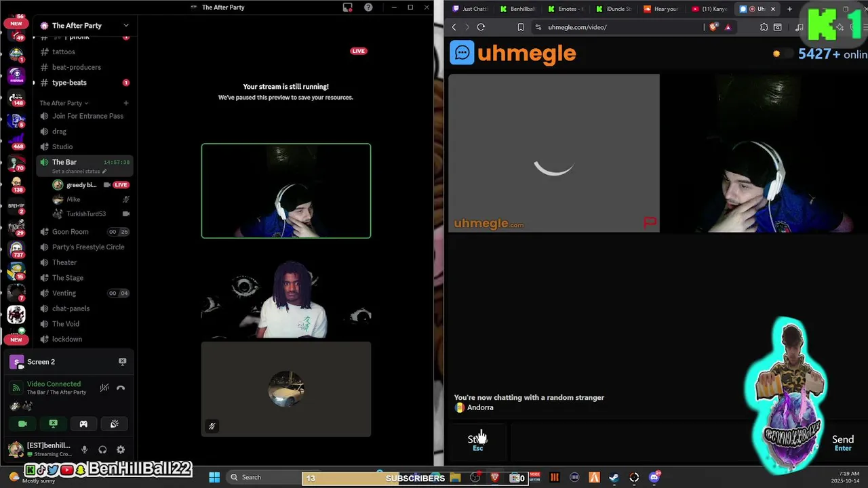The width and height of the screenshot is (868, 488).
Task: Open the Brave Rewards triangle icon
Action: point(728,27)
